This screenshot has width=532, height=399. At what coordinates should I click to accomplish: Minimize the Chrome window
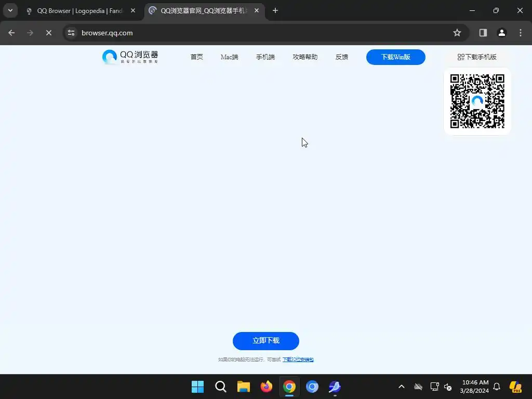click(472, 10)
